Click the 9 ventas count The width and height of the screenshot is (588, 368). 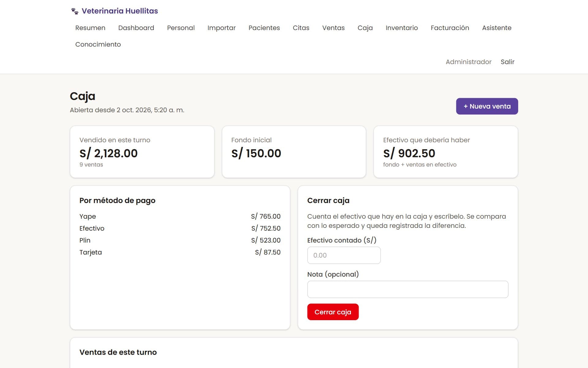(x=91, y=165)
